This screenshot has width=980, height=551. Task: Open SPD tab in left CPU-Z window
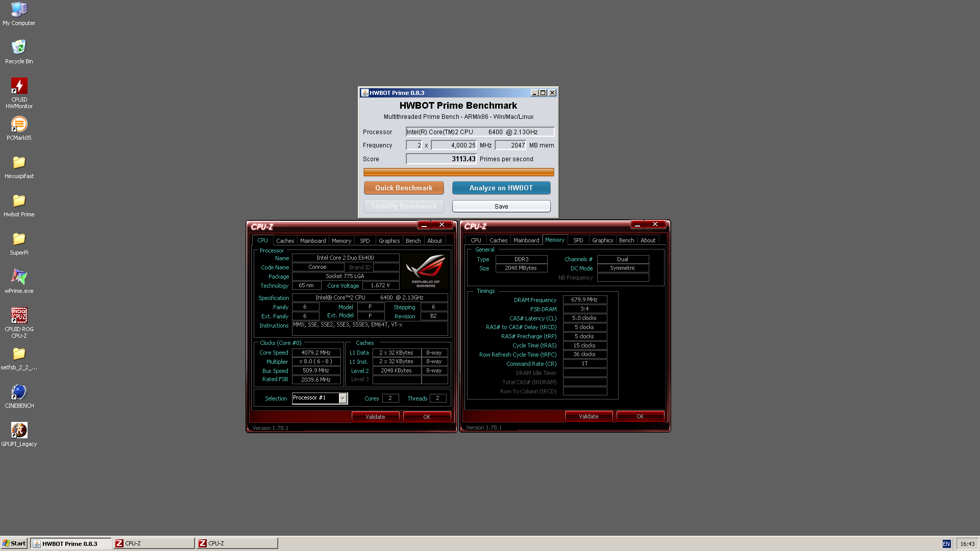point(365,241)
